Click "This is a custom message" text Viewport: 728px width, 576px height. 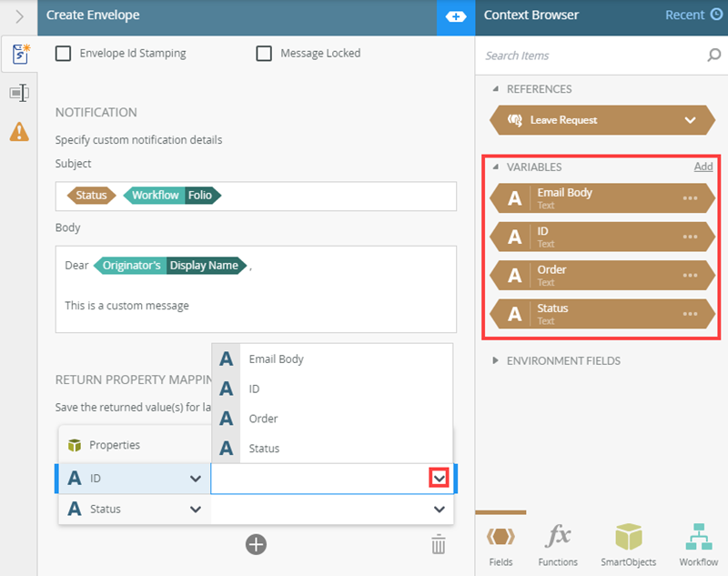[x=126, y=306]
